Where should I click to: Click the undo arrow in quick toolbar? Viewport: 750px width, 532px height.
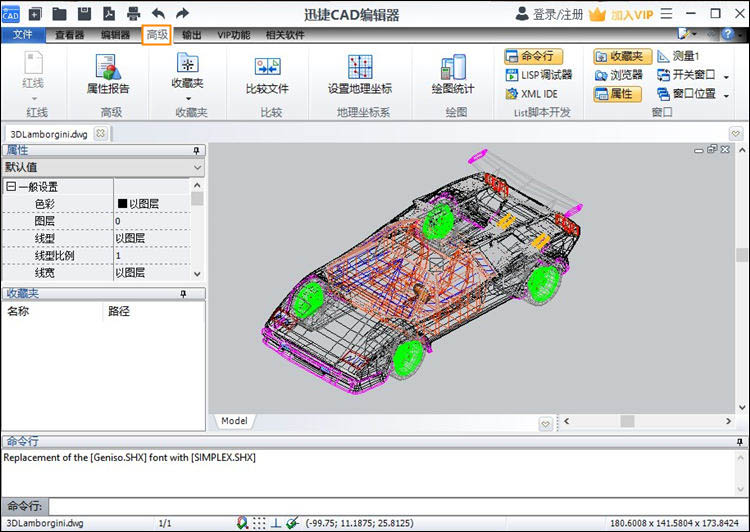point(157,14)
